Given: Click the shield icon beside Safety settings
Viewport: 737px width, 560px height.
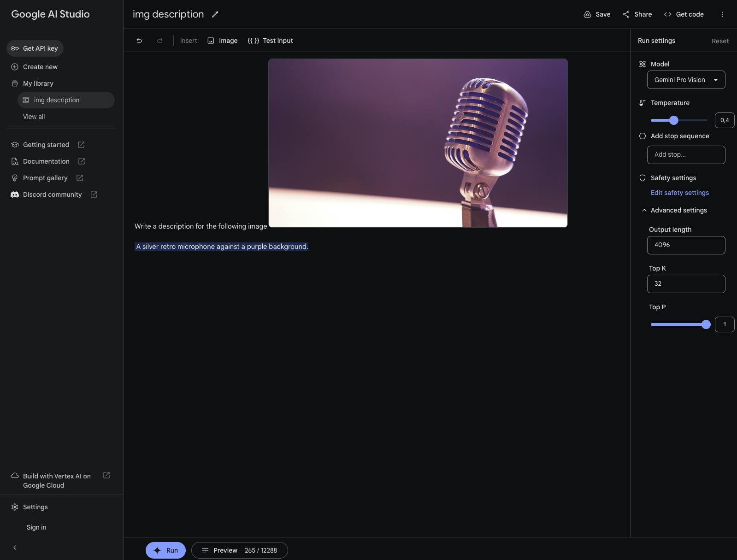Looking at the screenshot, I should point(643,178).
